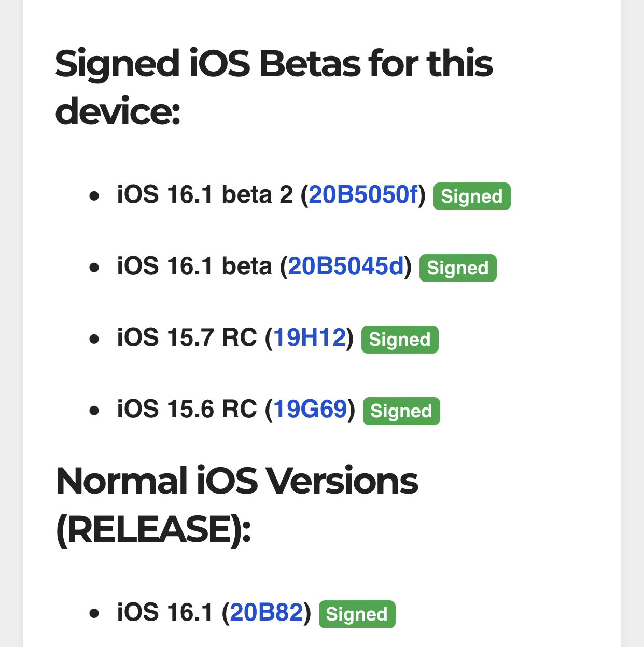Click the 'iOS 16.1 beta' label text
644x647 pixels.
click(194, 266)
